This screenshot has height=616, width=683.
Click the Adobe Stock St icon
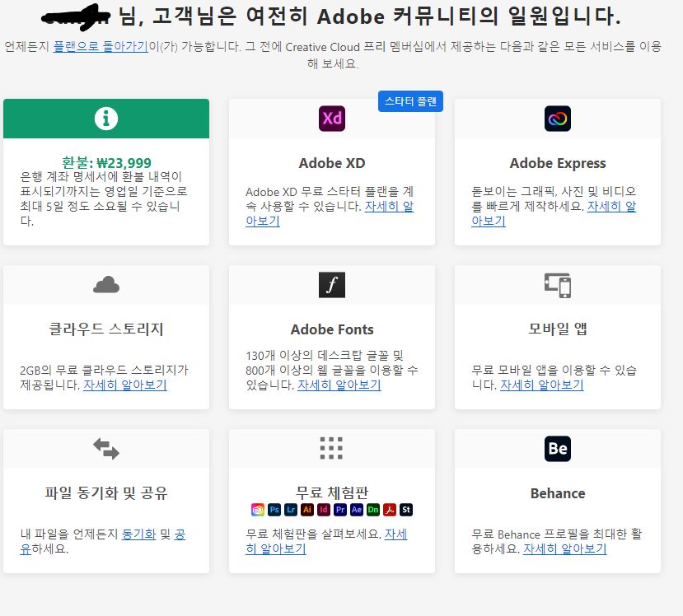tap(406, 510)
